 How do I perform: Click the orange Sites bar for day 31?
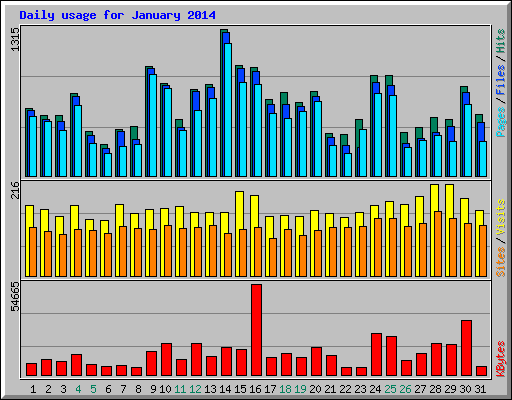483,251
